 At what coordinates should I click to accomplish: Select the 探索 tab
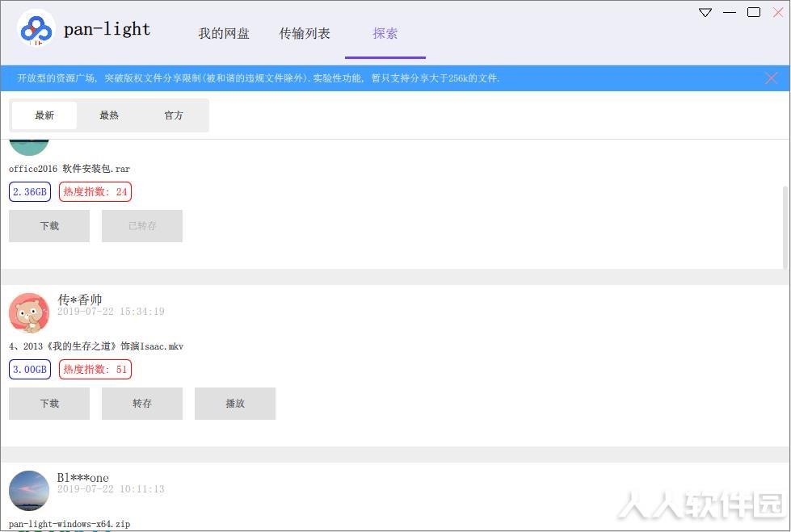click(385, 33)
